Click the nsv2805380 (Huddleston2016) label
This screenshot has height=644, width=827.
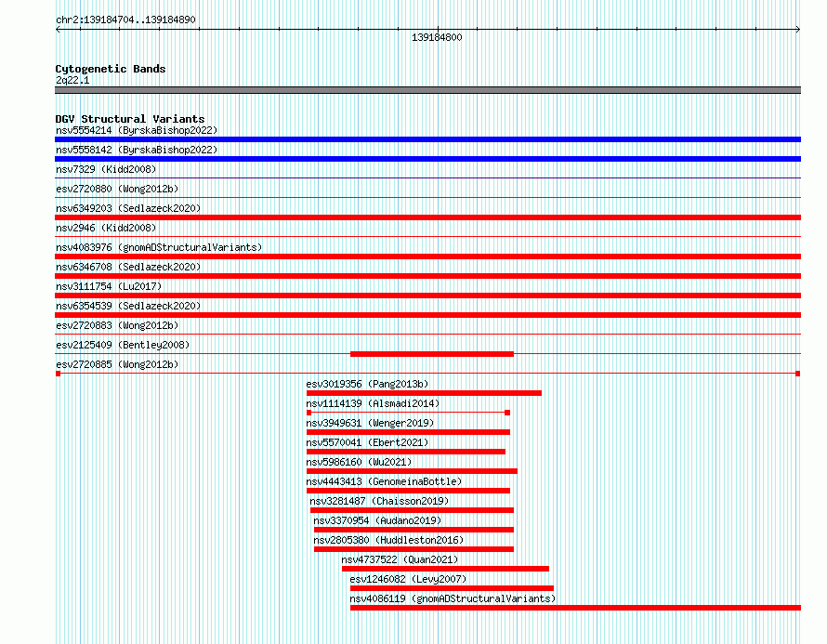(388, 540)
